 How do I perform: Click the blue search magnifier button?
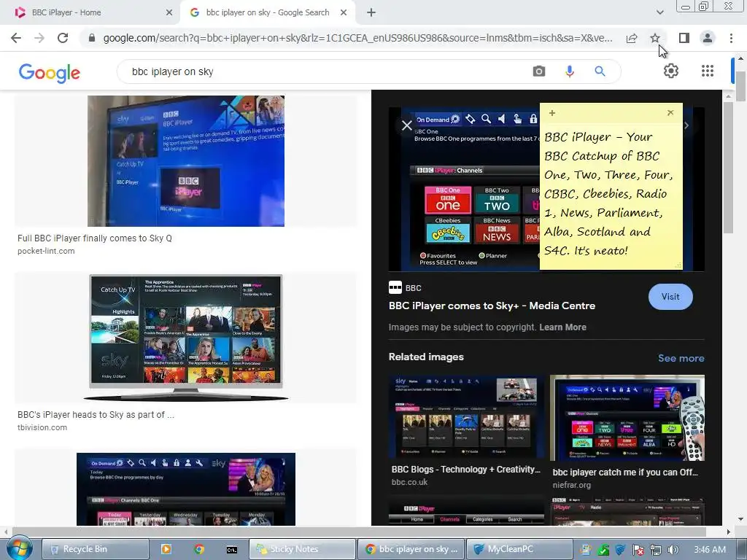pyautogui.click(x=600, y=71)
